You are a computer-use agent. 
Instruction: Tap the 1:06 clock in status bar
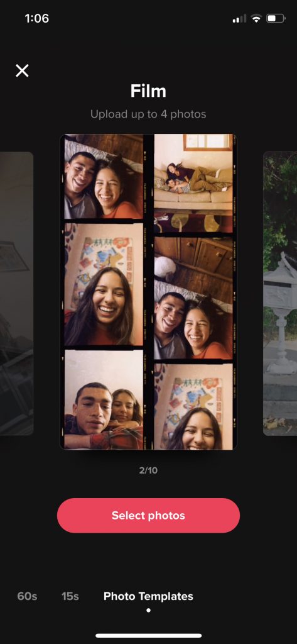tap(37, 18)
